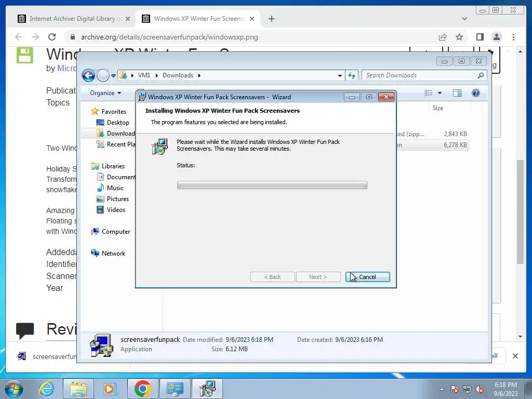Change view icon in Explorer toolbar
Screen dimensions: 532x399
tap(429, 93)
